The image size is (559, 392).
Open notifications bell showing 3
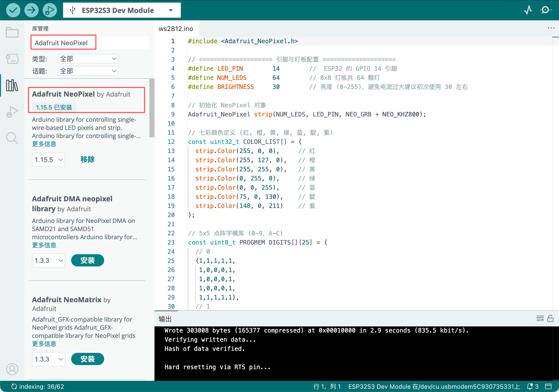point(533,387)
